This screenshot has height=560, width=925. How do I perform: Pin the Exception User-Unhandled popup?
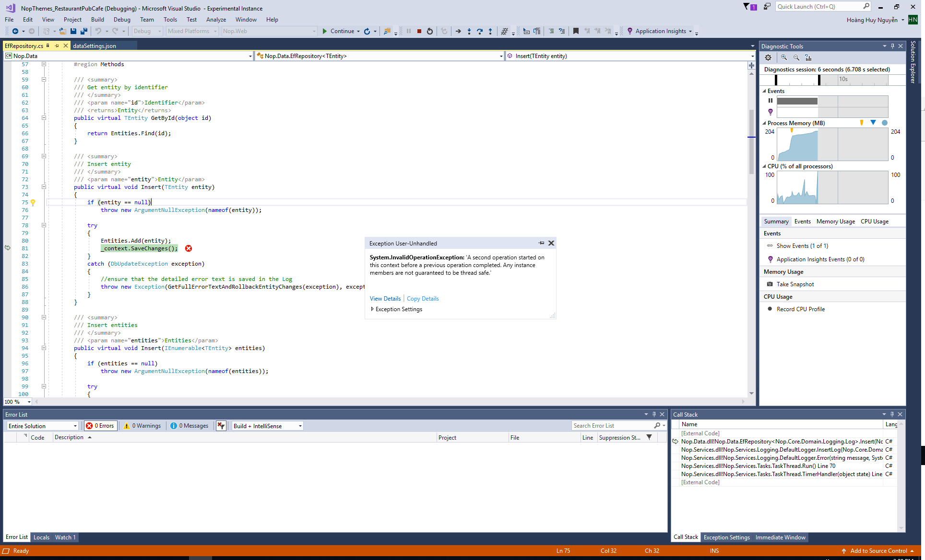(x=541, y=243)
